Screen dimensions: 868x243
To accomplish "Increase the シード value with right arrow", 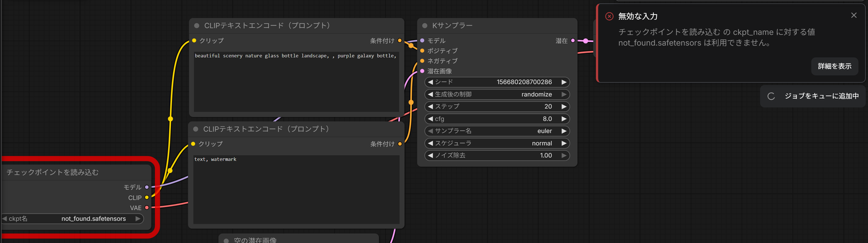I will [x=564, y=82].
